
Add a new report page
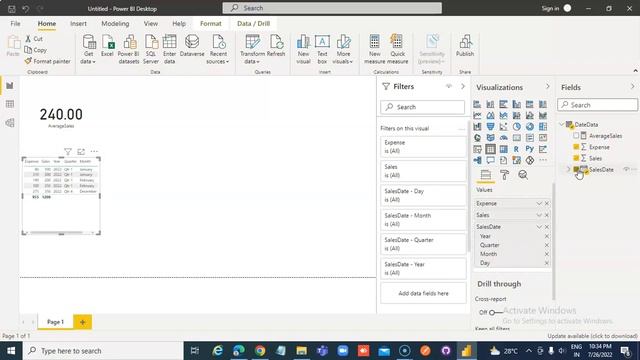[x=82, y=322]
